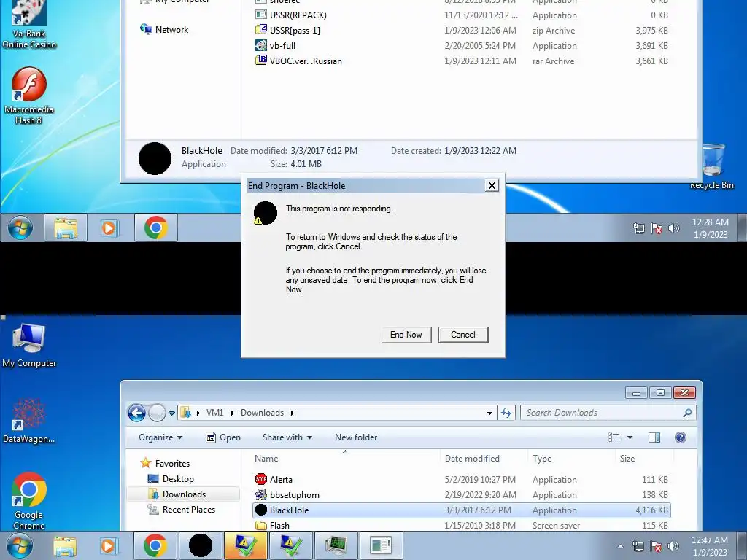
Task: Open My Computer desktop icon
Action: coord(29,346)
